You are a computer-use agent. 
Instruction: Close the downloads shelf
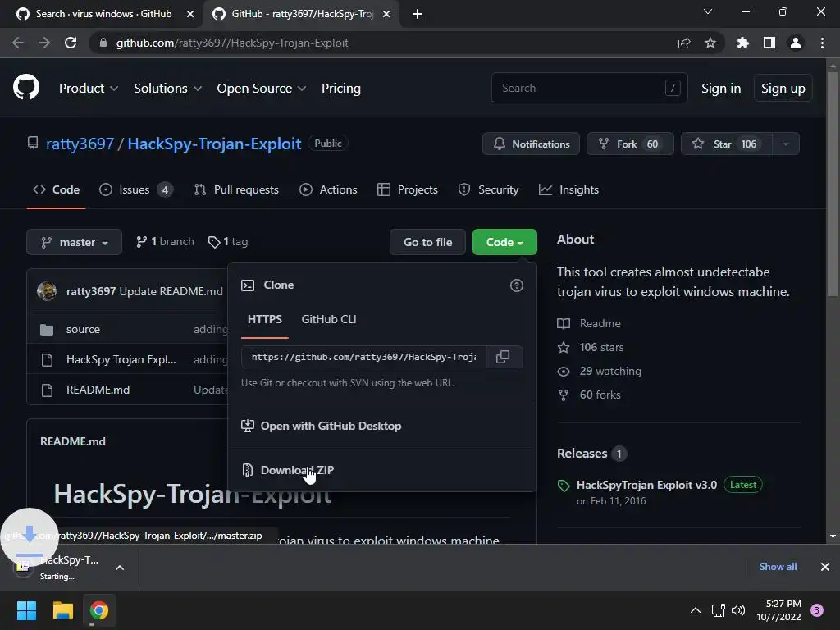pos(825,567)
